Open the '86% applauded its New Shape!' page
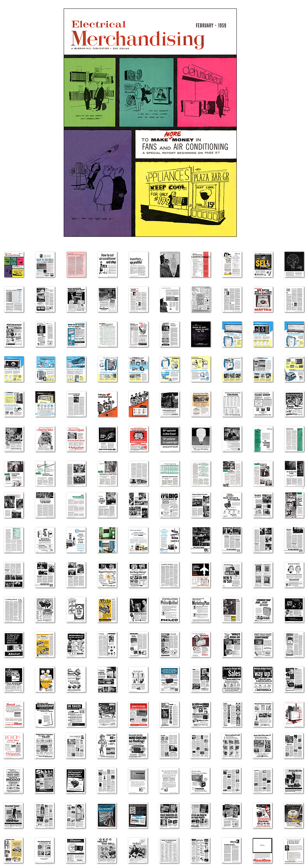This screenshot has width=307, height=868. click(x=170, y=439)
